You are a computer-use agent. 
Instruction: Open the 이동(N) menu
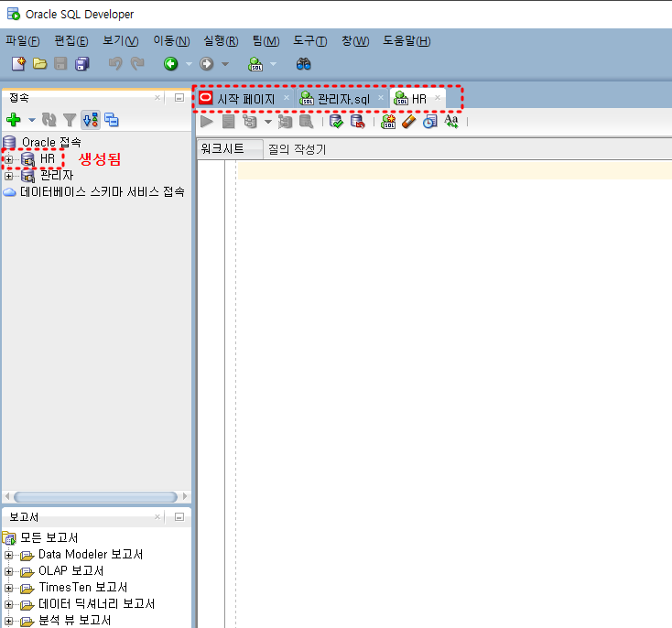click(171, 40)
